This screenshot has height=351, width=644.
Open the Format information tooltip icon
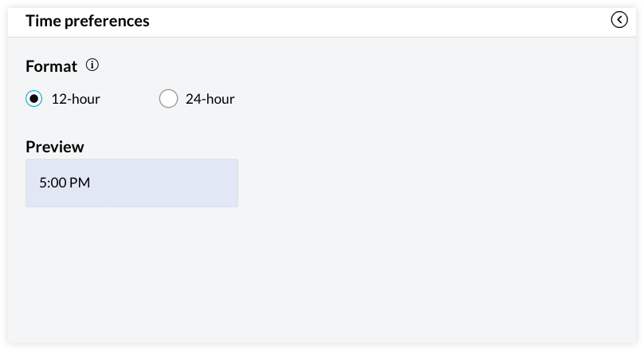[92, 65]
